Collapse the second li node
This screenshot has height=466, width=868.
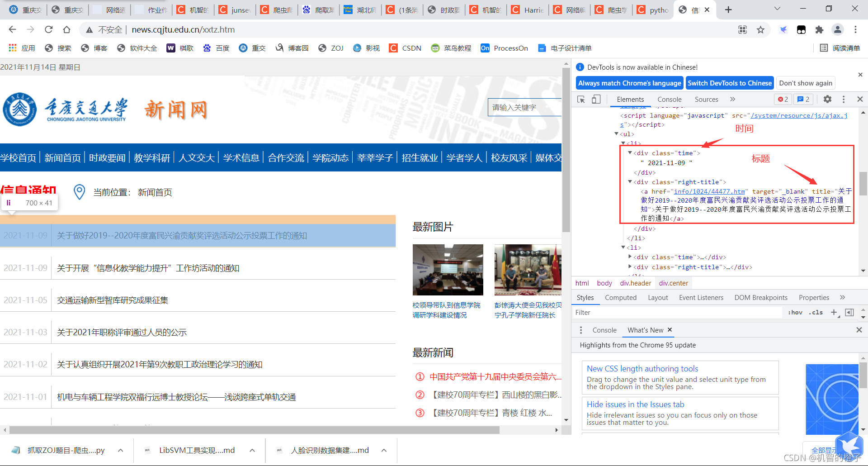click(623, 247)
